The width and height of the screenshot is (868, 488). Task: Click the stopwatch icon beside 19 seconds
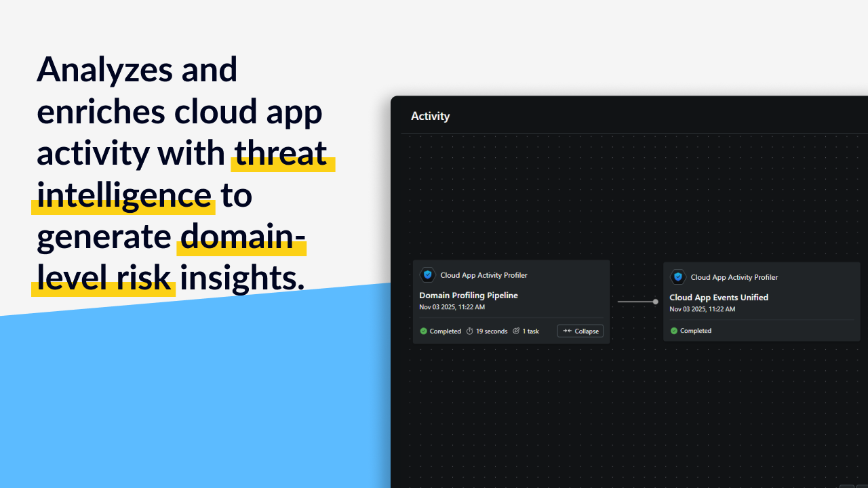coord(469,331)
